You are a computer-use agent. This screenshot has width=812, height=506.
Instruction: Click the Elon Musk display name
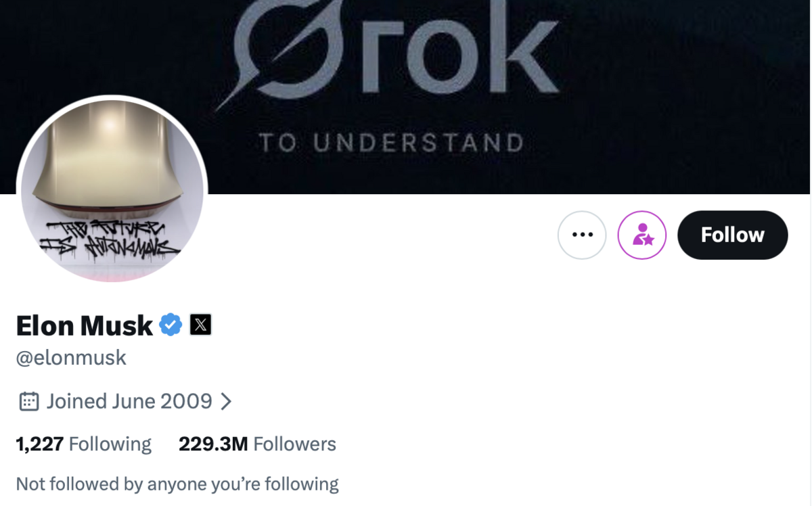84,325
